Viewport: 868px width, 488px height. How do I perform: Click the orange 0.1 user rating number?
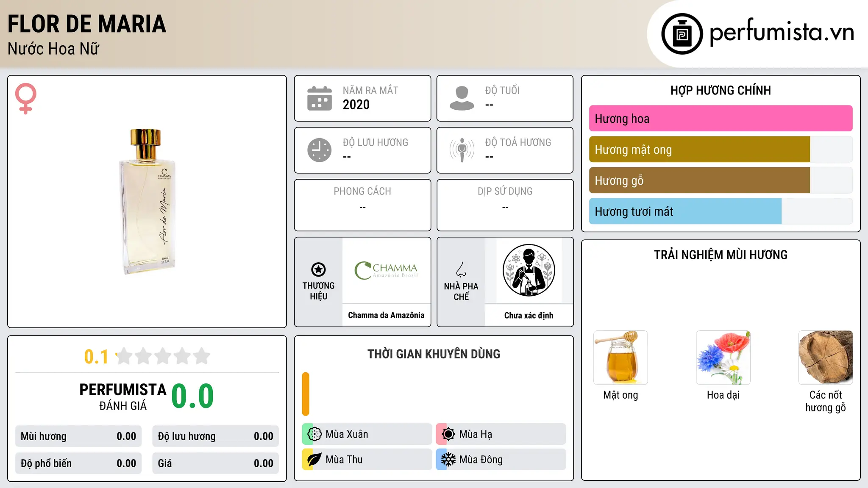(x=96, y=357)
